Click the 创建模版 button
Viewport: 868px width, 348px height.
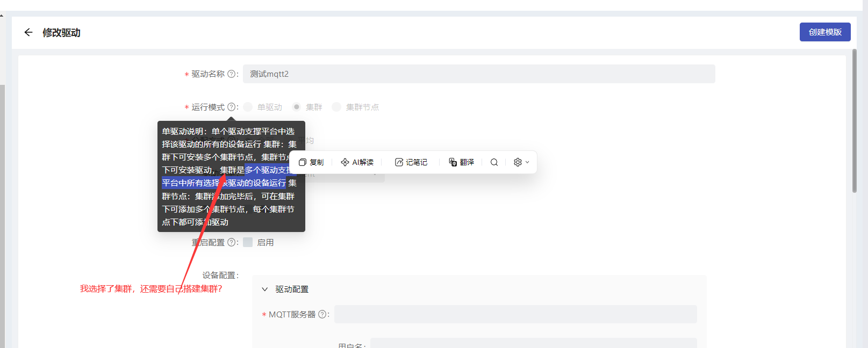825,32
